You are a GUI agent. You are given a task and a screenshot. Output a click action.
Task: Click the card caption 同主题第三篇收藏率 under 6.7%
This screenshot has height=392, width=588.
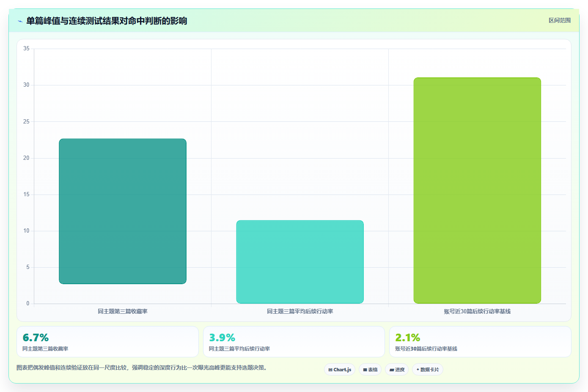click(x=45, y=349)
